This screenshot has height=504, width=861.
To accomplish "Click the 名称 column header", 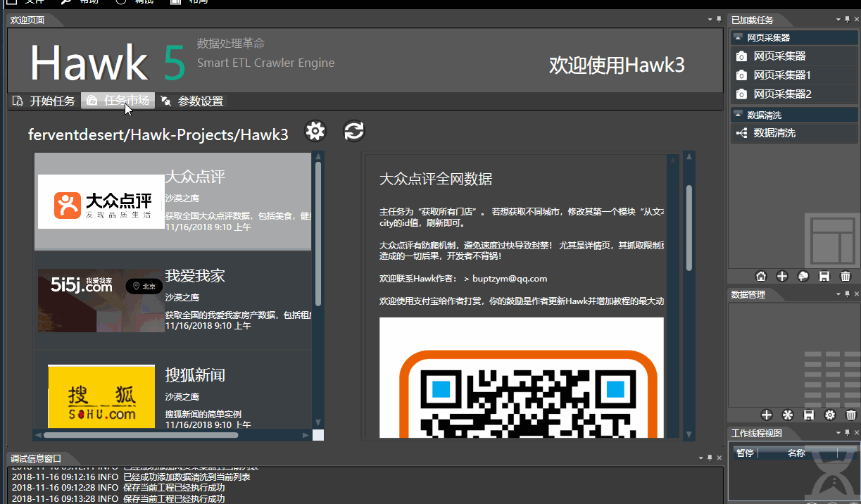I will [797, 453].
